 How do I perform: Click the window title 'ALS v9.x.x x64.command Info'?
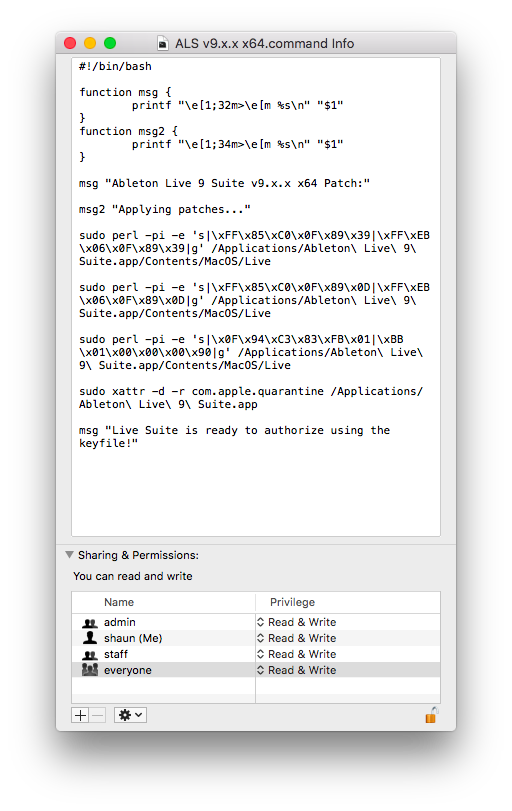tap(264, 43)
